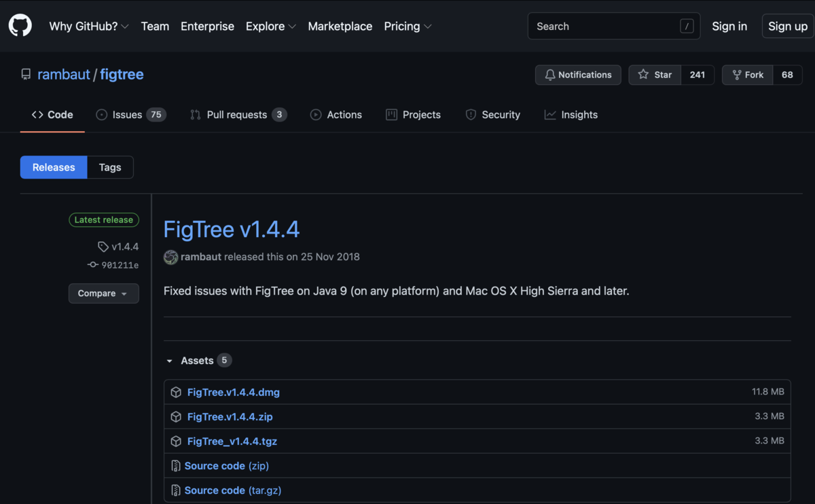This screenshot has width=815, height=504.
Task: Open the Enterprise link
Action: point(207,26)
